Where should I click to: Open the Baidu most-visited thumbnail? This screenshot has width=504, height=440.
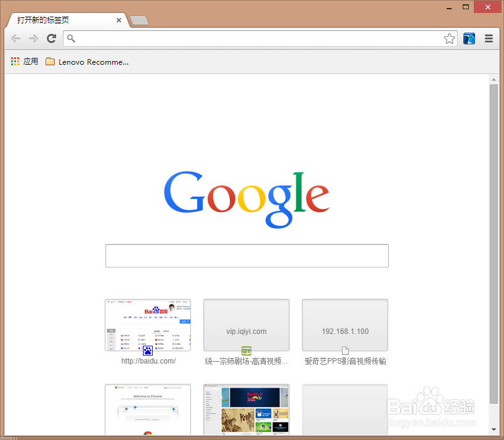tap(148, 325)
